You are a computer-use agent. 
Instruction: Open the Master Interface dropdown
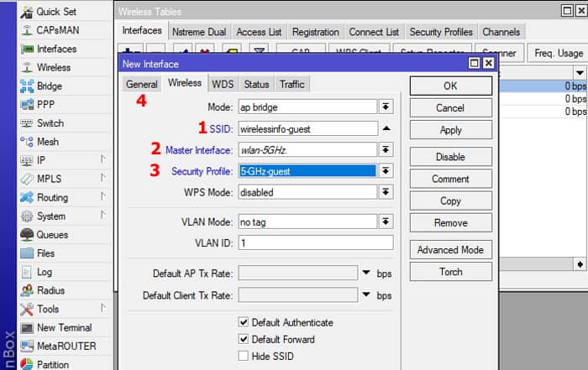386,150
